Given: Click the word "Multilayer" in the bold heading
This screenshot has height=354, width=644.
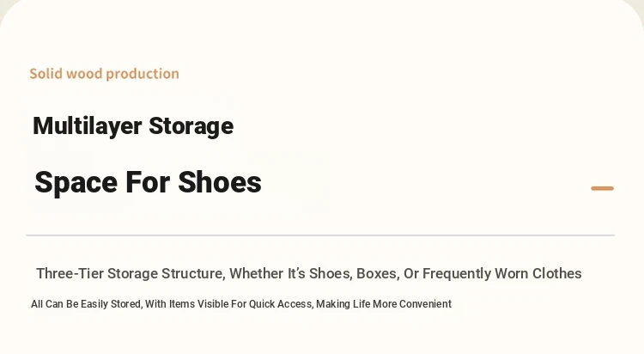Looking at the screenshot, I should (87, 126).
